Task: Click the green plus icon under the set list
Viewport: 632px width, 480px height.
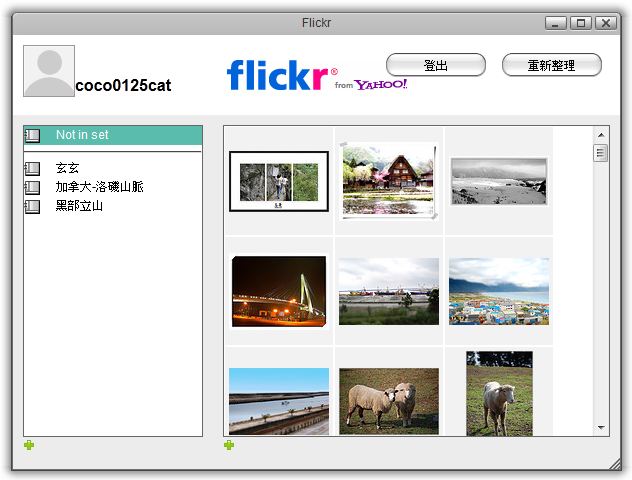Action: (x=29, y=445)
